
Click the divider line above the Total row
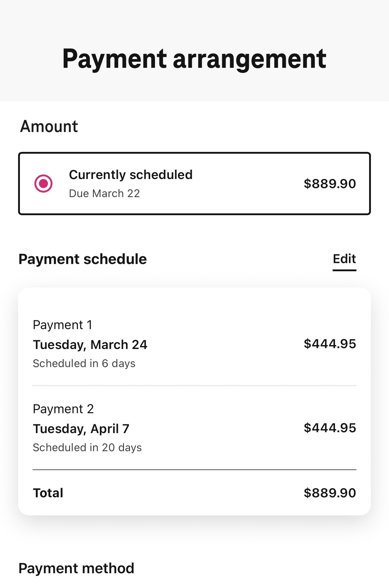194,470
